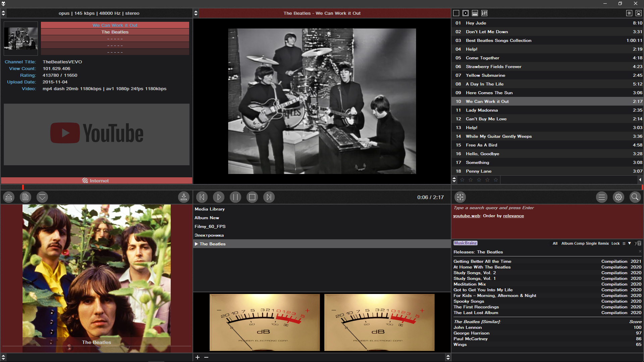Click the vinyl disc view icon
This screenshot has height=362, width=644.
[x=466, y=13]
